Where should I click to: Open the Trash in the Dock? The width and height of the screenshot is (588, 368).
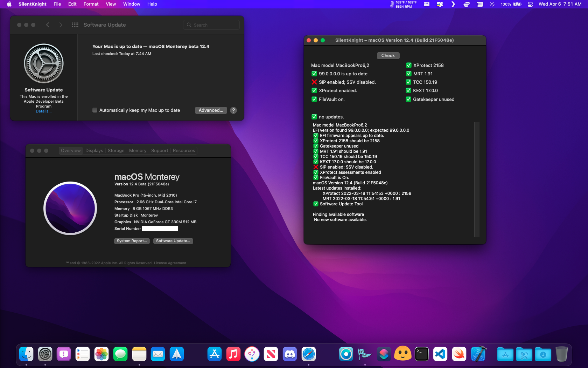pyautogui.click(x=562, y=354)
